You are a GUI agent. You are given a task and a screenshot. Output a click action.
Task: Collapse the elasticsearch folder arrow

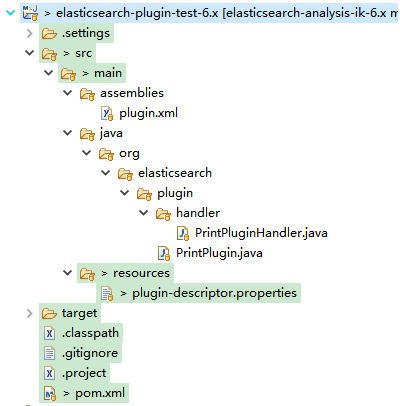click(106, 173)
